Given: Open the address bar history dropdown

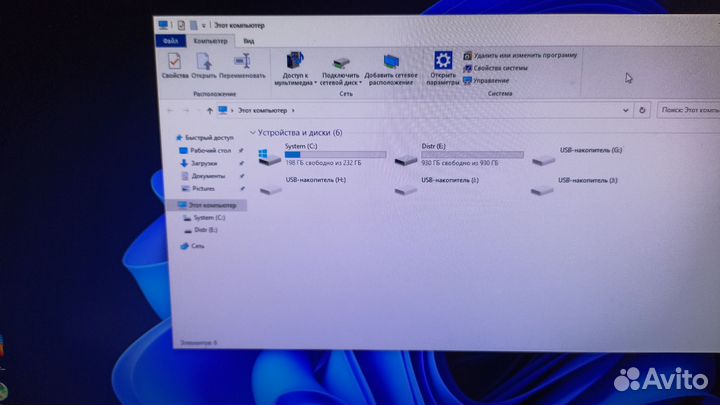Looking at the screenshot, I should pyautogui.click(x=625, y=110).
